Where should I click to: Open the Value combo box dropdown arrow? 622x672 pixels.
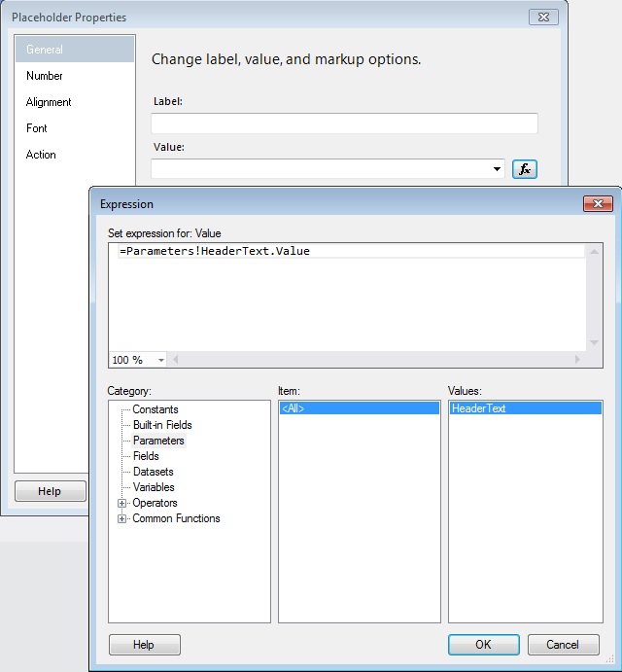pyautogui.click(x=499, y=169)
